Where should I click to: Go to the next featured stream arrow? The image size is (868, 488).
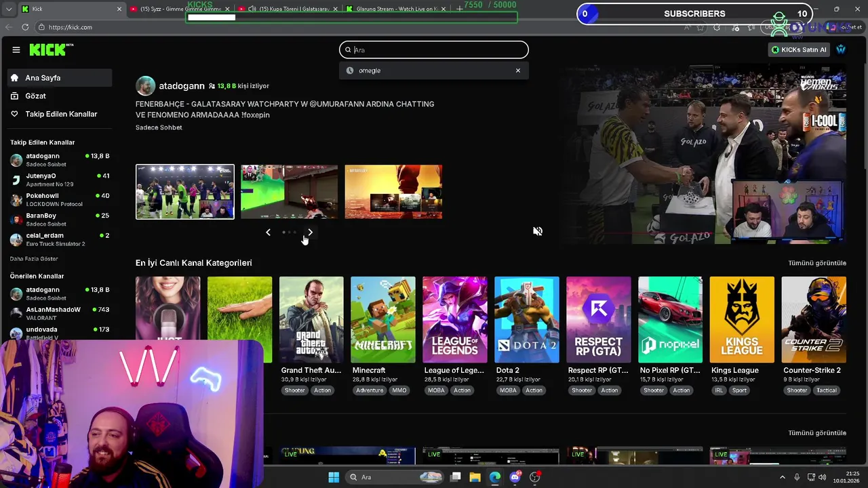tap(311, 232)
